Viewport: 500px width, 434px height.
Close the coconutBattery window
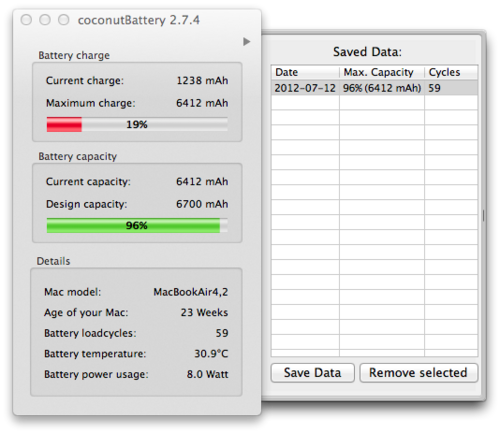click(26, 20)
